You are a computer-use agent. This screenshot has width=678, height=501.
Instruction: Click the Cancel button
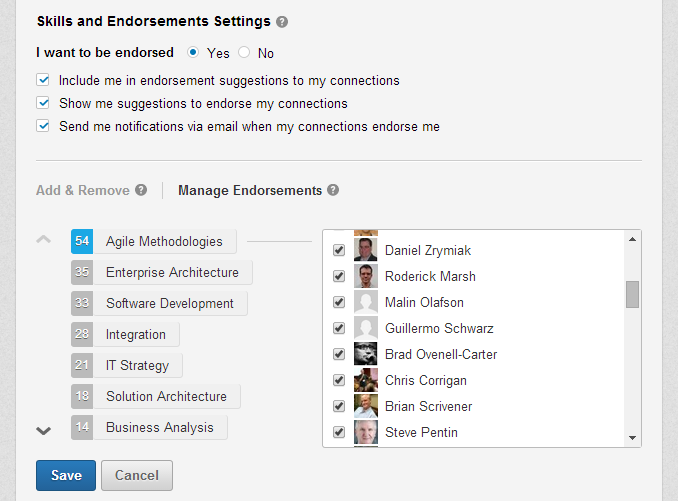(137, 475)
